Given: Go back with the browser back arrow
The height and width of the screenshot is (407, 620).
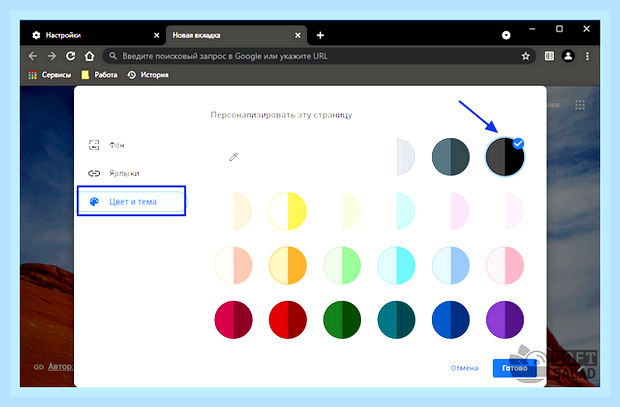Looking at the screenshot, I should (x=33, y=56).
